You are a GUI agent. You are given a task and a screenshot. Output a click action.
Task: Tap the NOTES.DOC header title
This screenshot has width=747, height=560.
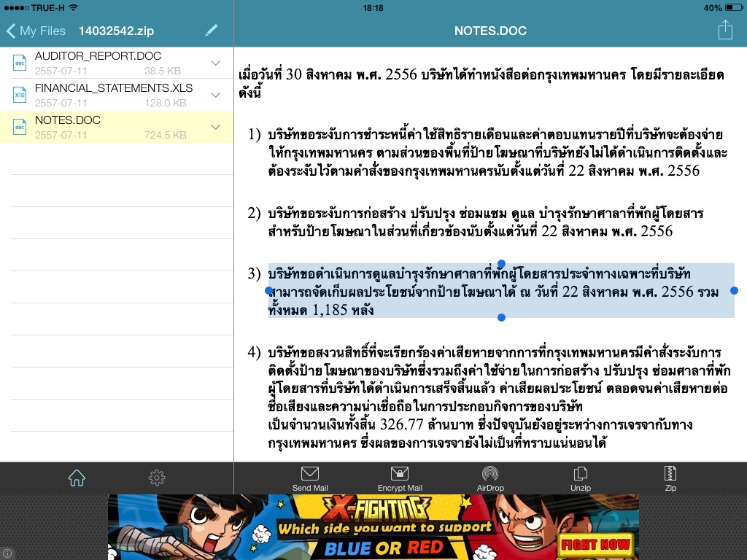[490, 31]
